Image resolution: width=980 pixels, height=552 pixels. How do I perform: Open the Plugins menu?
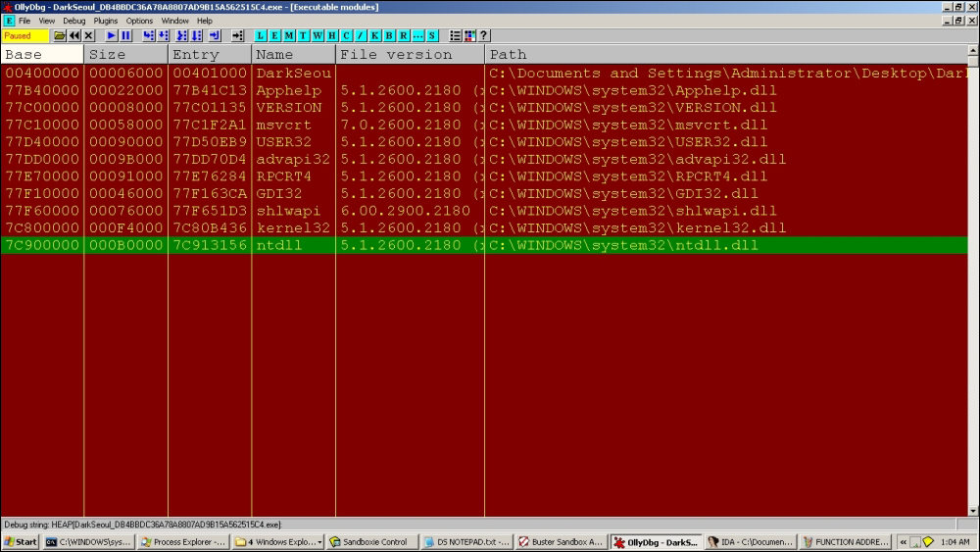coord(106,21)
